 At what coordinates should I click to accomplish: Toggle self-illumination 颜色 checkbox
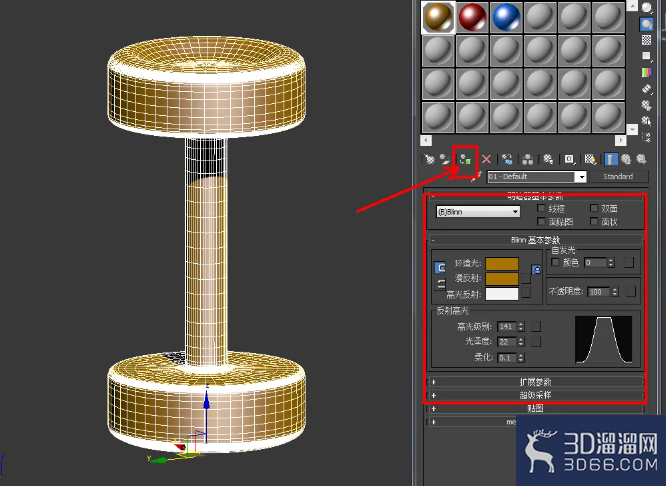click(x=555, y=262)
